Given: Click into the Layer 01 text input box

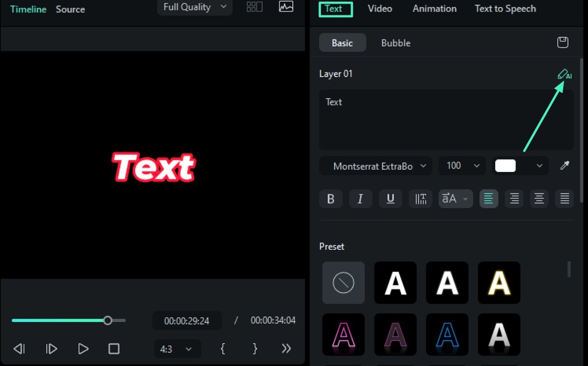Looking at the screenshot, I should tap(446, 120).
